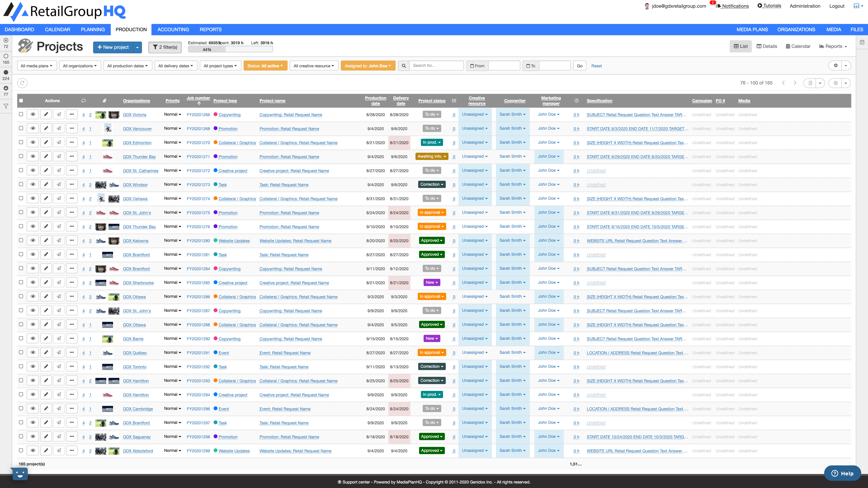The width and height of the screenshot is (868, 488).
Task: Open the All media plans dropdown
Action: [x=37, y=66]
